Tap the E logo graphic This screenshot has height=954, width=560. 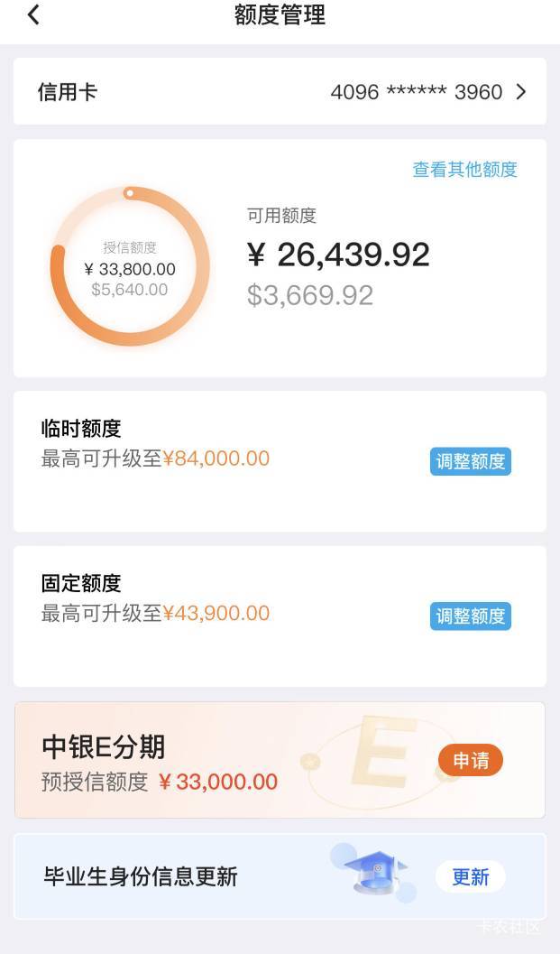pos(383,752)
